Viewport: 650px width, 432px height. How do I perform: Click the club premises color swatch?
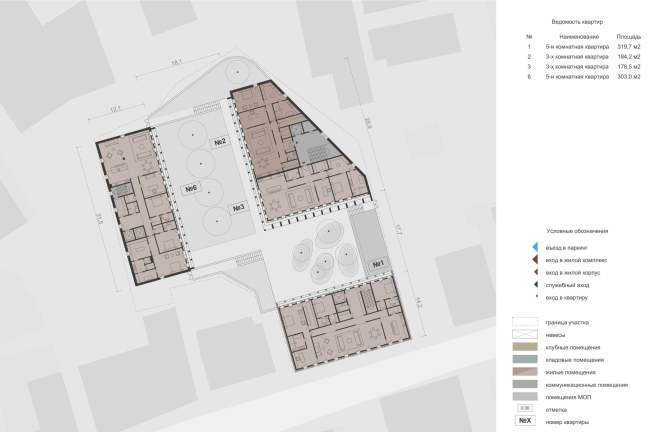(x=524, y=347)
